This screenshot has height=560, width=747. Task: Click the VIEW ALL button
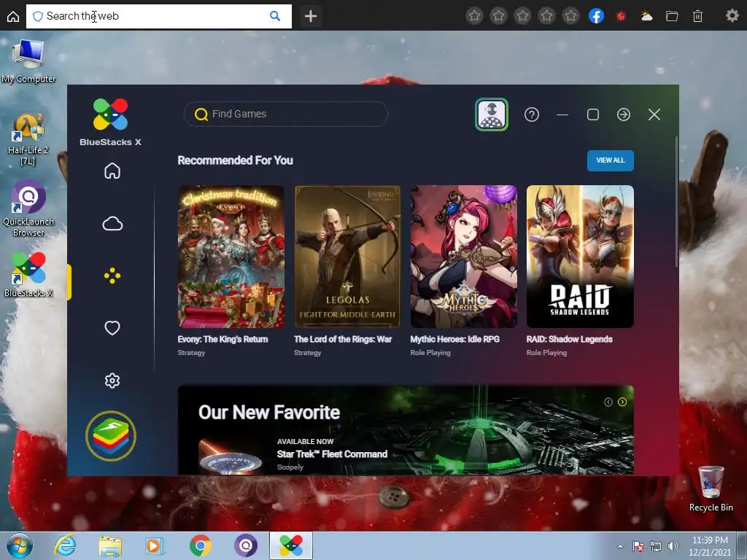coord(611,160)
